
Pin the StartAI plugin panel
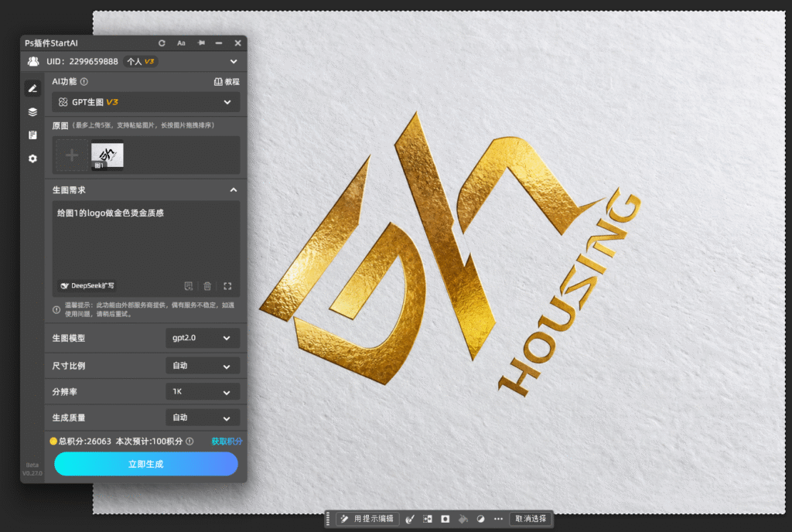click(201, 43)
